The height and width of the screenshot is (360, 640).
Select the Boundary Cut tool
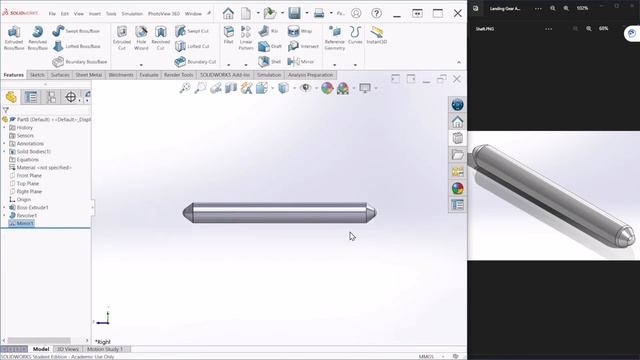(195, 62)
